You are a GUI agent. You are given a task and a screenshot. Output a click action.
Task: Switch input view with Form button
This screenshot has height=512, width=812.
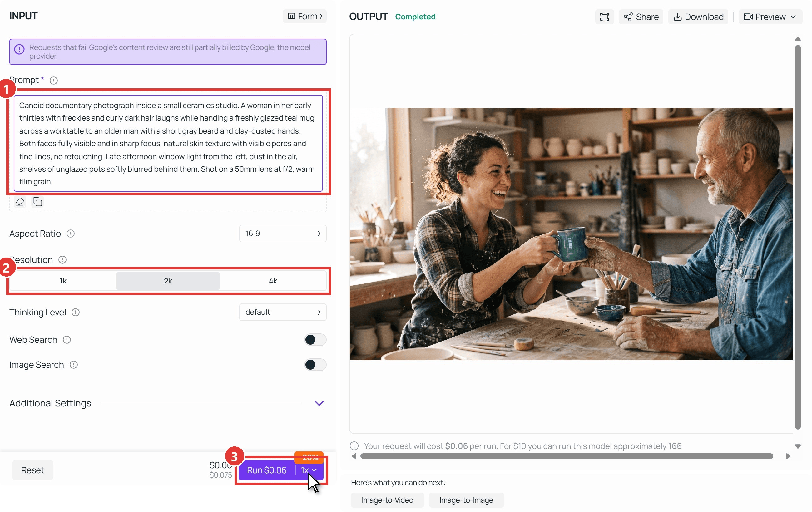coord(304,16)
